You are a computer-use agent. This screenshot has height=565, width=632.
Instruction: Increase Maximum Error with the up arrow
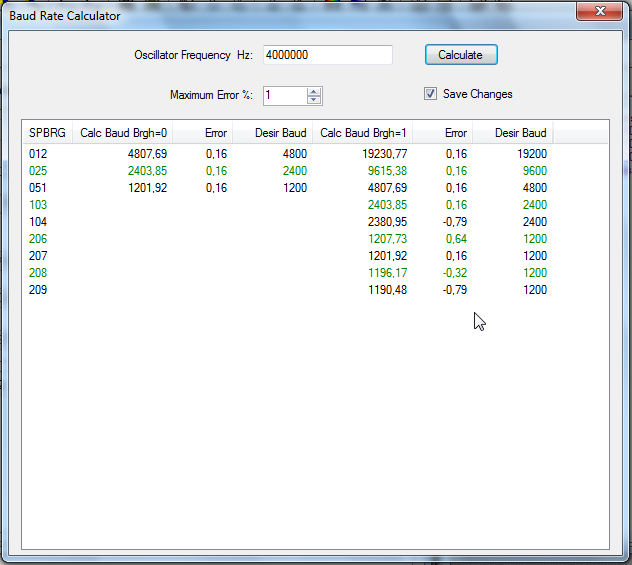coord(314,92)
